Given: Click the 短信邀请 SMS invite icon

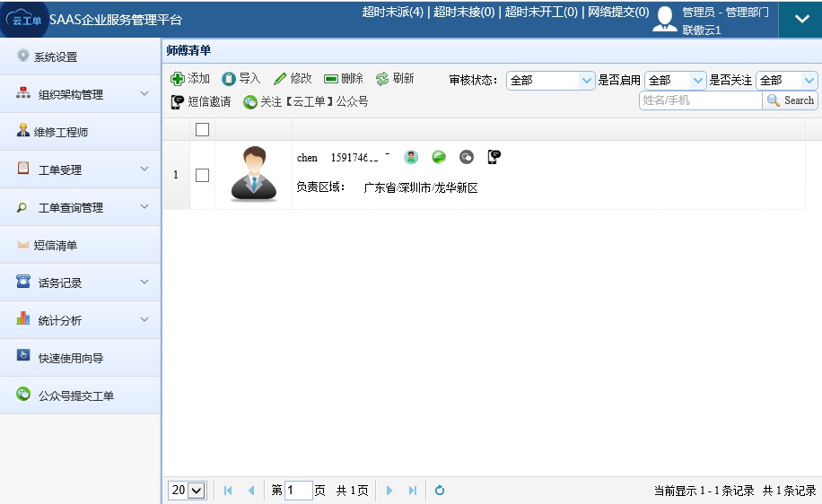Looking at the screenshot, I should pyautogui.click(x=178, y=102).
